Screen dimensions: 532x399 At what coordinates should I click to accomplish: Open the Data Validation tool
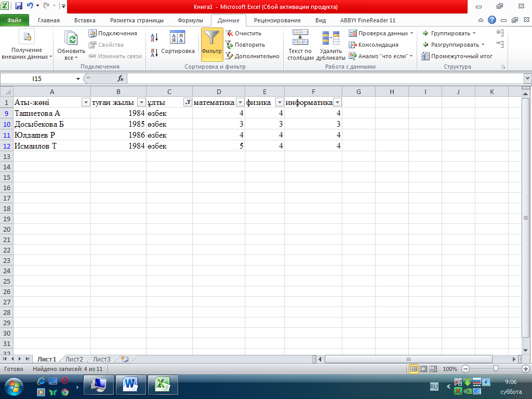pos(381,33)
